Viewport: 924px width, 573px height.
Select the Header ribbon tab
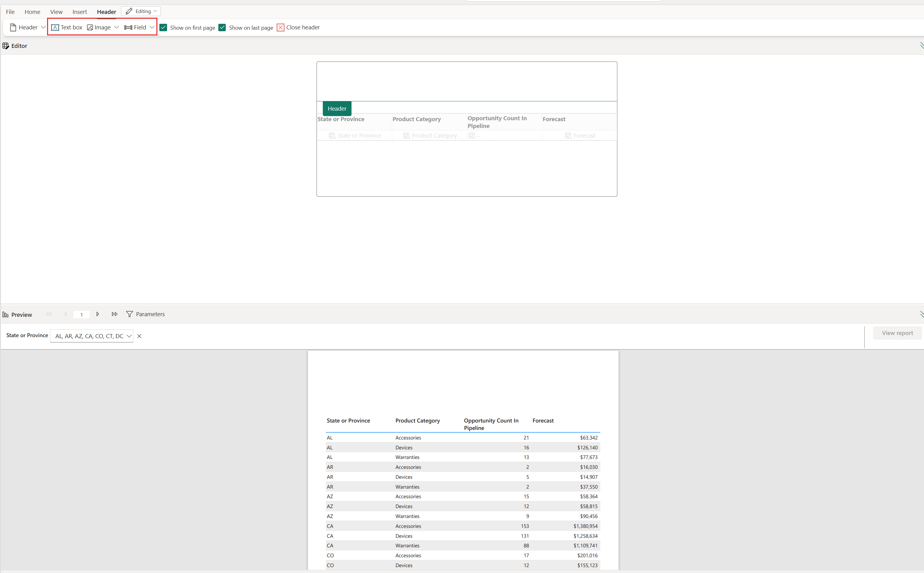click(x=106, y=11)
